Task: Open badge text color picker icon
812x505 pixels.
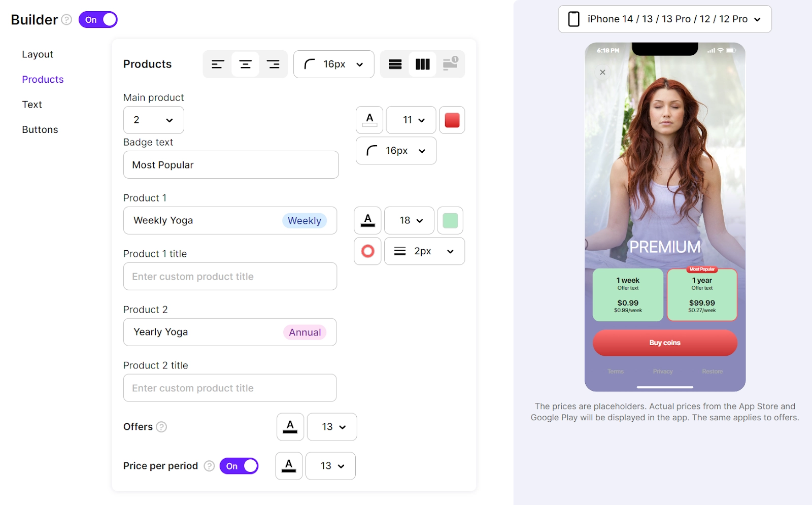Action: click(x=369, y=120)
